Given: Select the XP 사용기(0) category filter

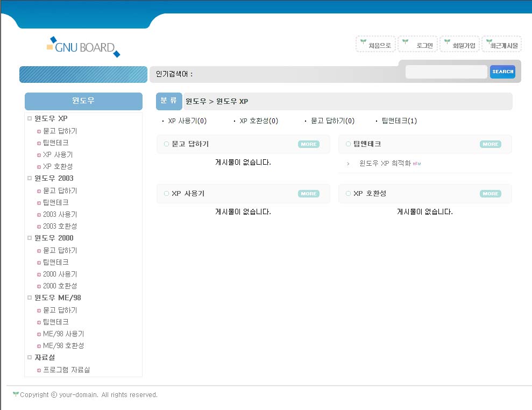Looking at the screenshot, I should pyautogui.click(x=187, y=121).
